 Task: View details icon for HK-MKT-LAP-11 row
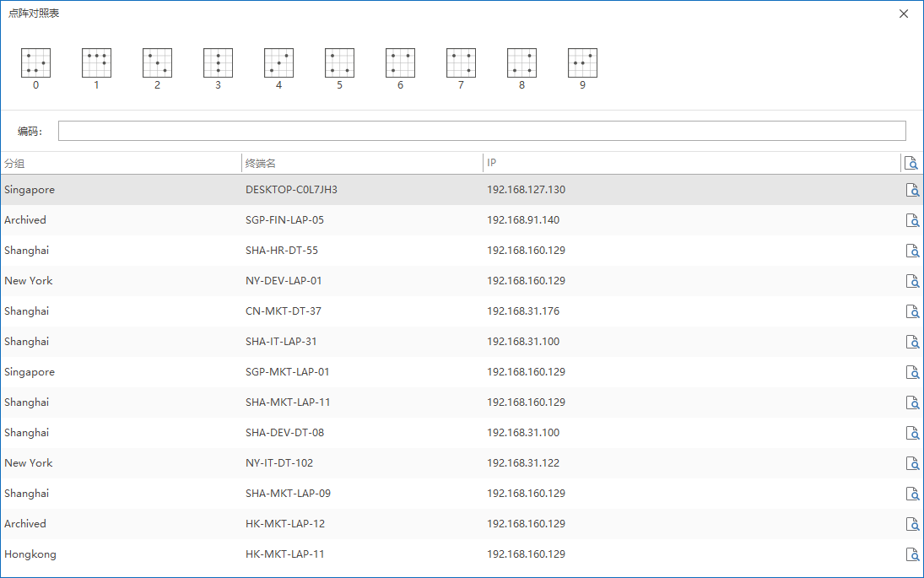tap(911, 554)
